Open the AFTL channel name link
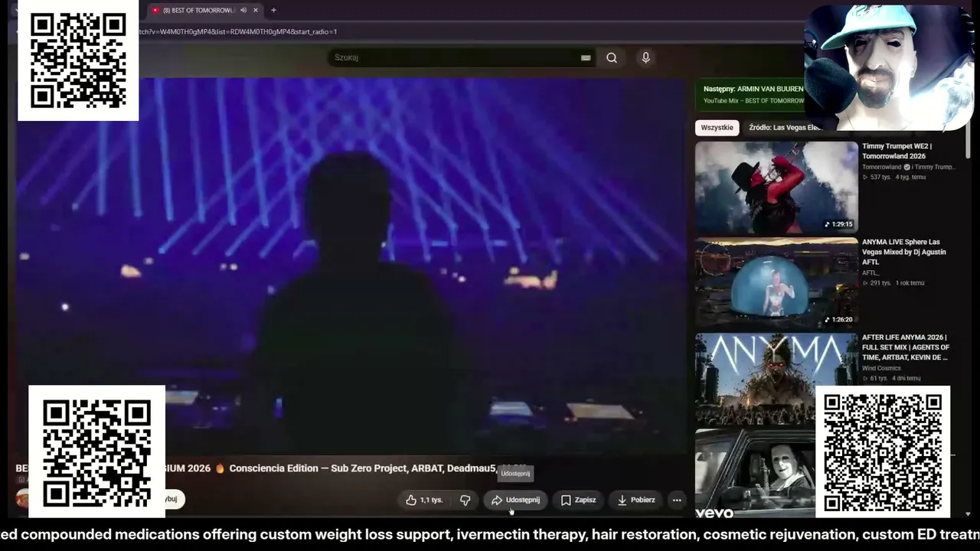The image size is (980, 551). coord(870,272)
